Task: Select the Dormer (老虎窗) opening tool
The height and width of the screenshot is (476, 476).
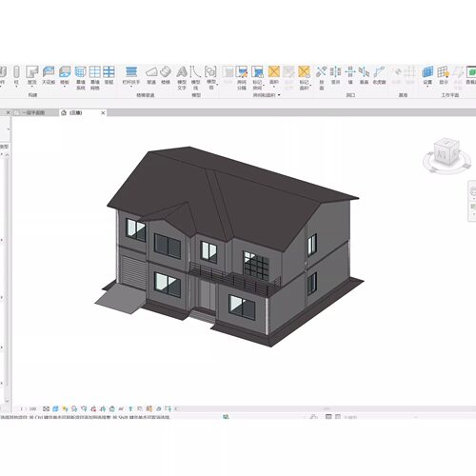Action: click(x=379, y=75)
